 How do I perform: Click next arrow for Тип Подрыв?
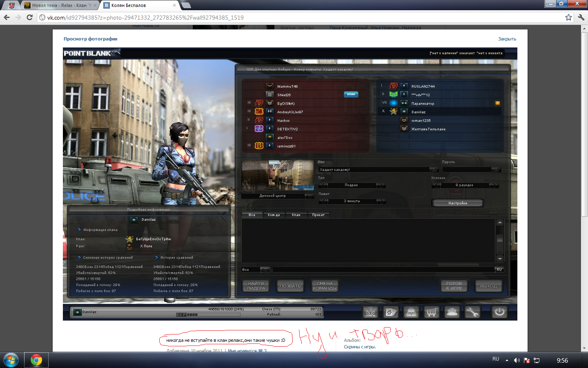click(381, 185)
